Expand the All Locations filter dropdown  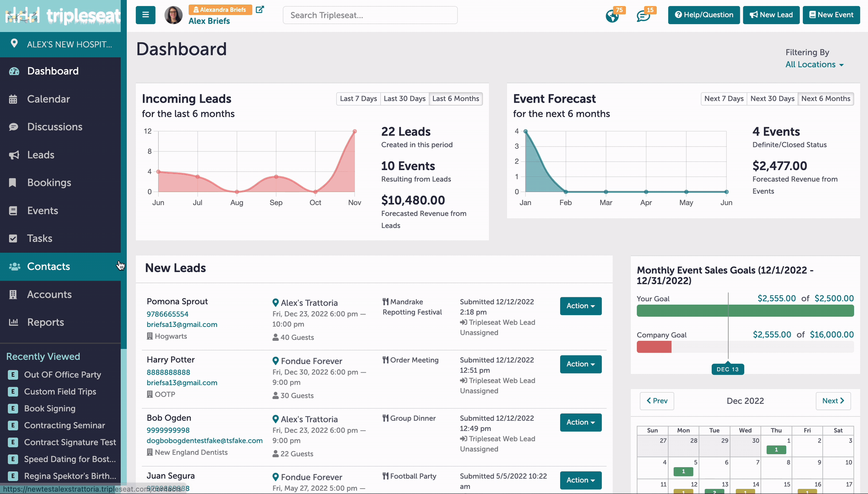pos(814,64)
